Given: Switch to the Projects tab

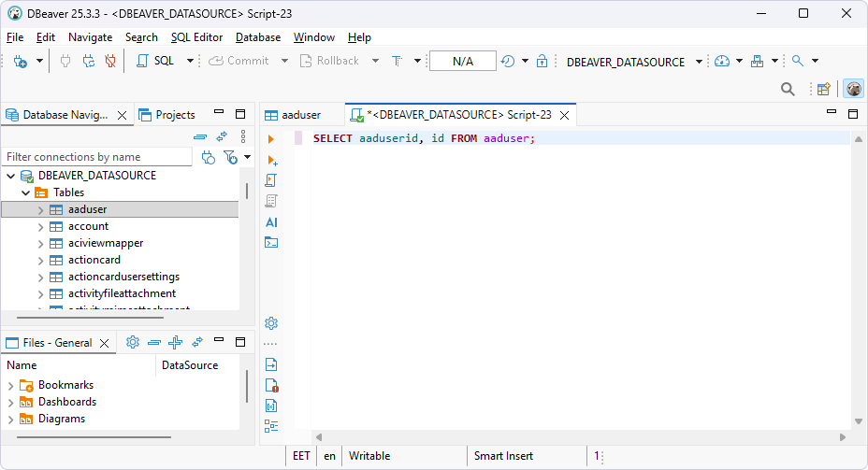Looking at the screenshot, I should pyautogui.click(x=167, y=114).
